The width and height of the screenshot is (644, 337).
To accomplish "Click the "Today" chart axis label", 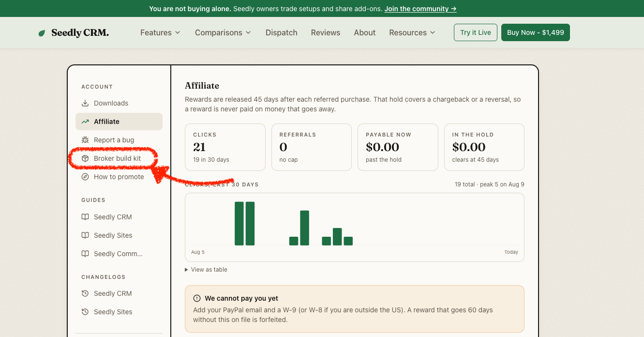I will 511,252.
